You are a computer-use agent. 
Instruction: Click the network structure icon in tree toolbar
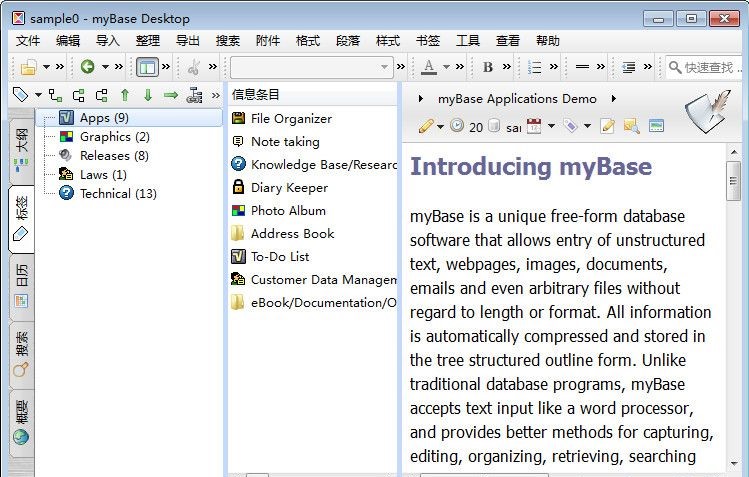194,95
